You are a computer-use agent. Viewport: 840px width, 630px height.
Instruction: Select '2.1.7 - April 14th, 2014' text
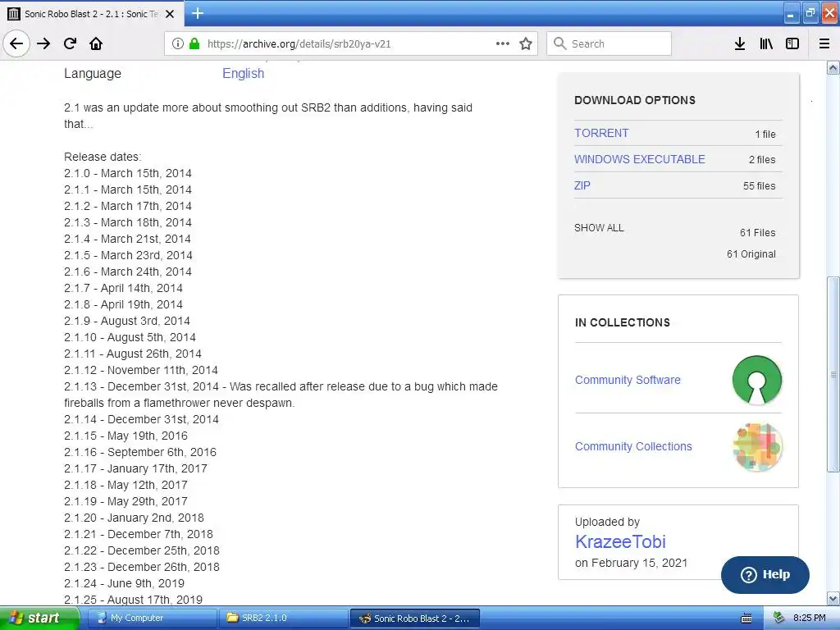pos(123,288)
